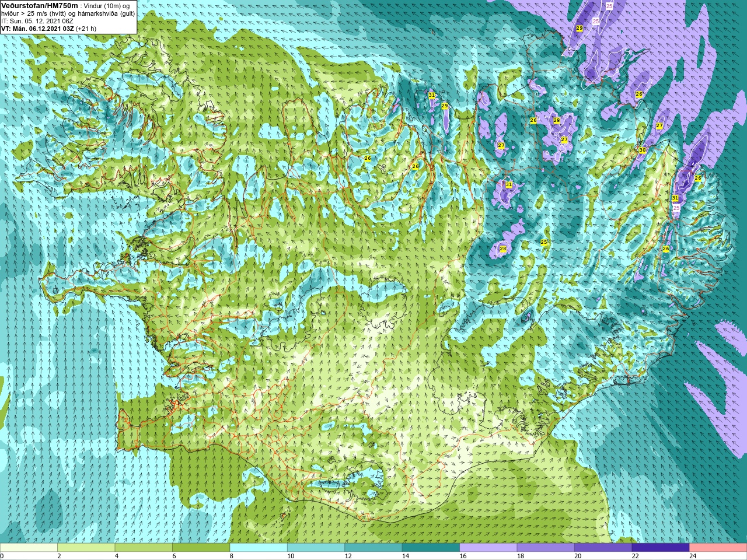747x560 pixels.
Task: Click the 'hámarkshviða (gult)' legend description
Action: click(x=106, y=13)
